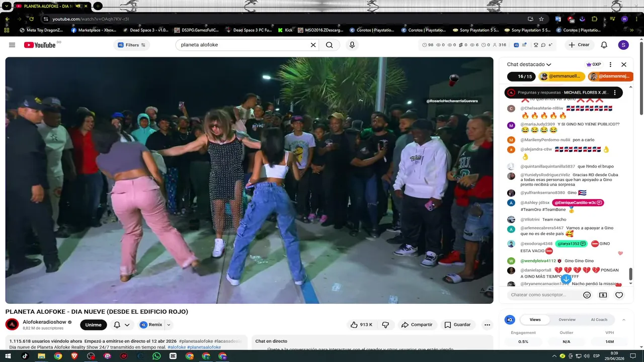Dislike the video with thumbs down
This screenshot has width=644, height=362.
[x=385, y=325]
